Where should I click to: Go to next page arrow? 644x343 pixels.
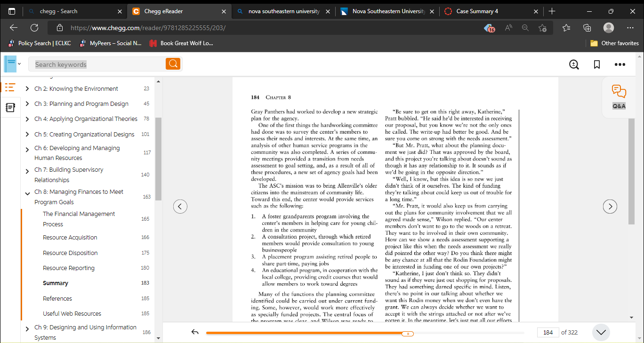[610, 206]
